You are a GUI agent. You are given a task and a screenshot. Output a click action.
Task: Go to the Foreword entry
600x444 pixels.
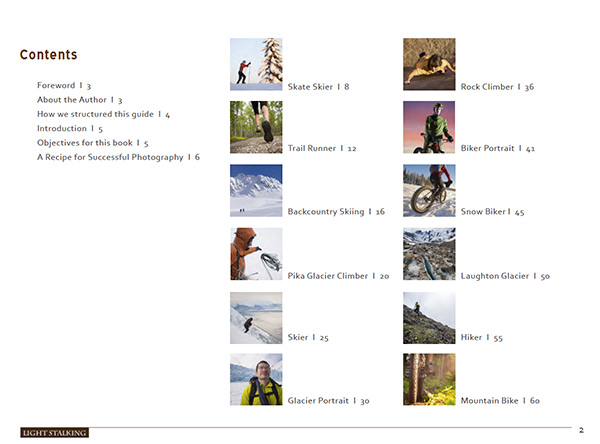click(x=64, y=85)
